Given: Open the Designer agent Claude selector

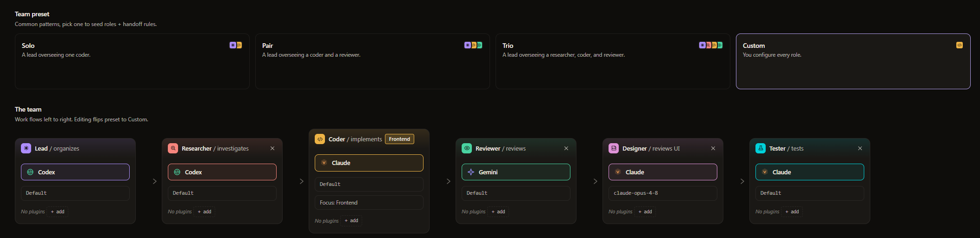Looking at the screenshot, I should [663, 172].
